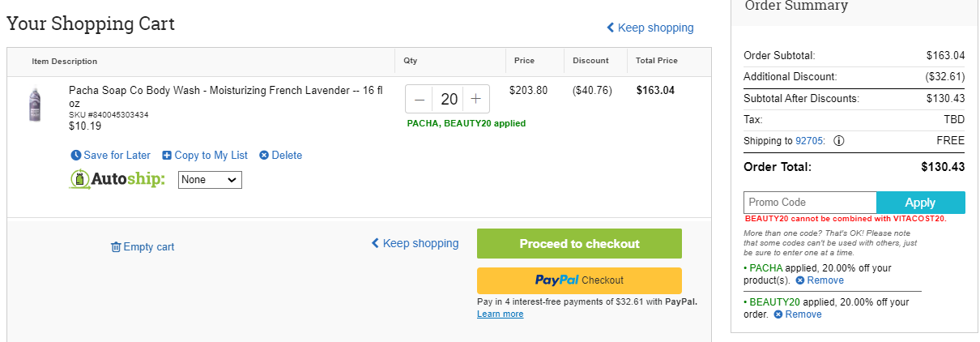Remove the BEAUTY20 promo code
The image size is (980, 342).
(x=798, y=314)
